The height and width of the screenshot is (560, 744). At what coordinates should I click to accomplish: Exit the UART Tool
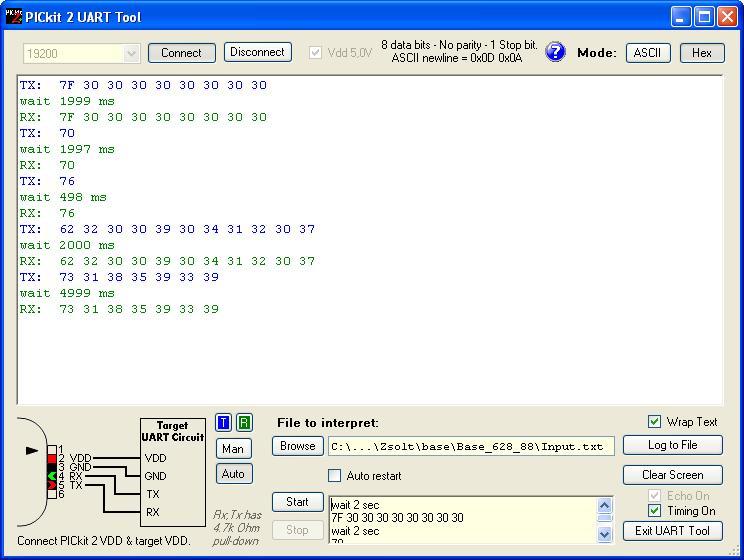click(672, 531)
